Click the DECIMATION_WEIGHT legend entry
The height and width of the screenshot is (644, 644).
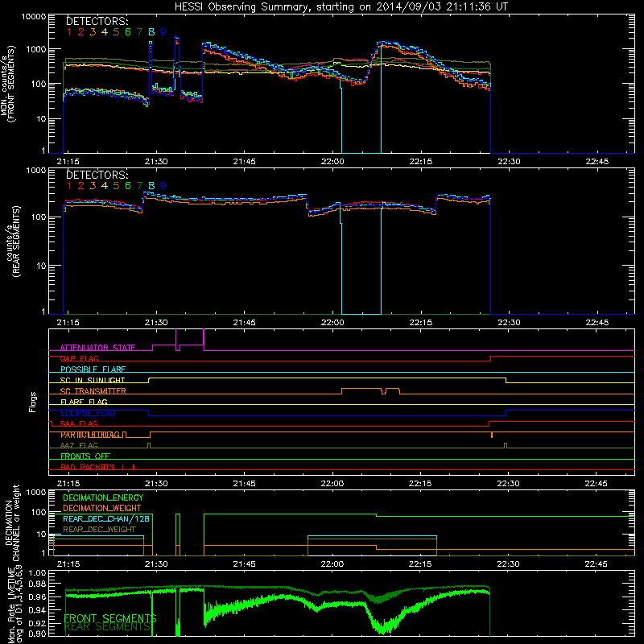(102, 508)
